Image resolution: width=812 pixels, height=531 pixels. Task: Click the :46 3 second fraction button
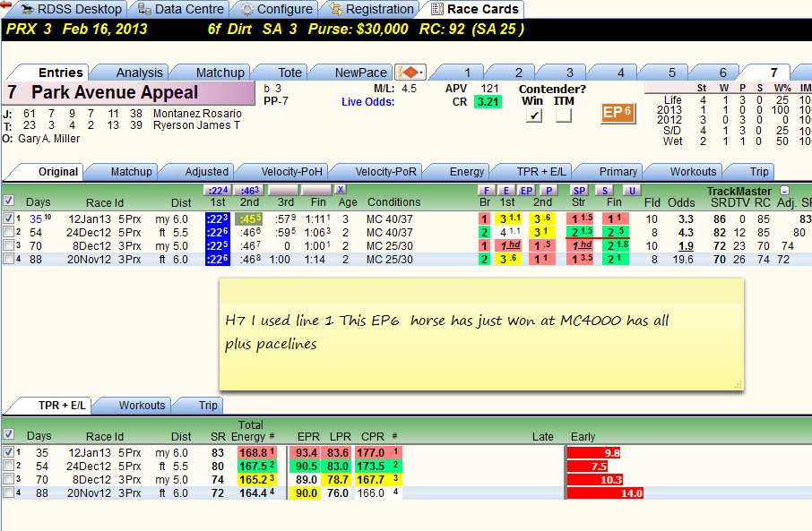point(250,190)
